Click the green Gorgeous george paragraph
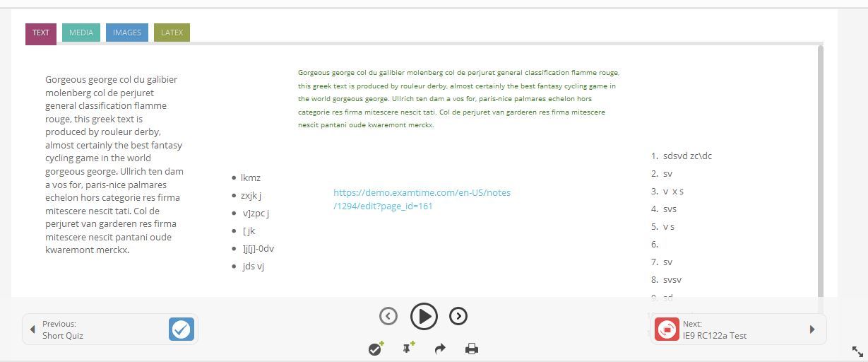Image resolution: width=868 pixels, height=362 pixels. [x=459, y=99]
